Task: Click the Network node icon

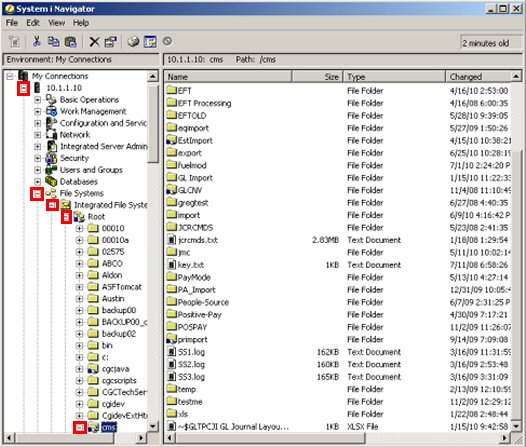Action: tap(51, 134)
